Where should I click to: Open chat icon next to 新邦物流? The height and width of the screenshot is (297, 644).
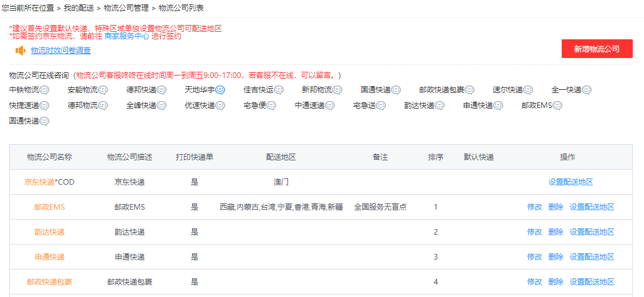tap(338, 90)
